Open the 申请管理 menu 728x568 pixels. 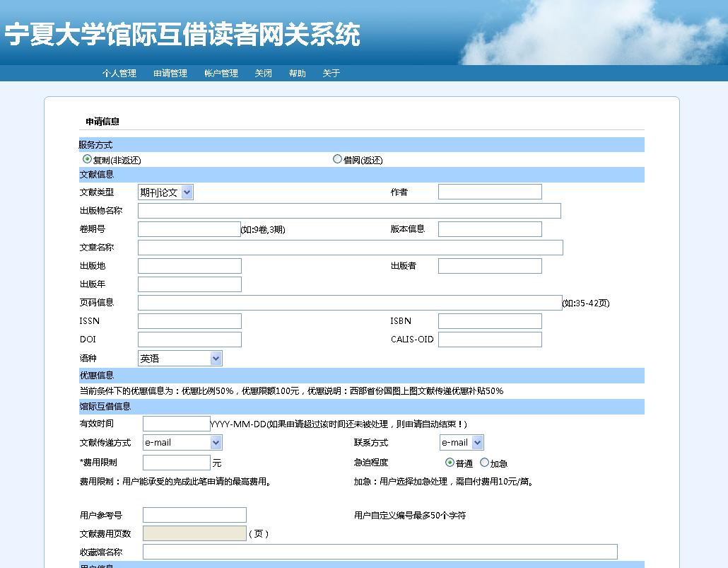170,74
